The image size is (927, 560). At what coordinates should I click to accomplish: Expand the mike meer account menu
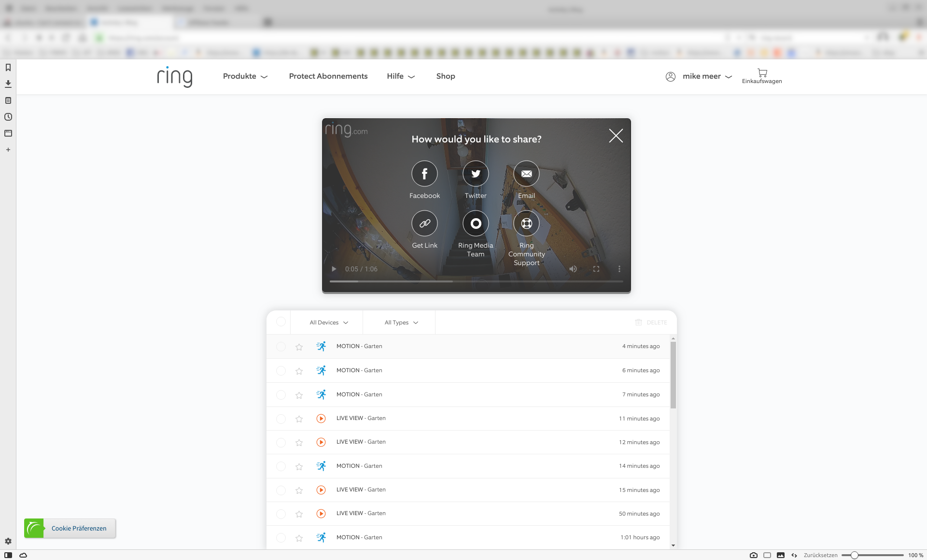click(x=707, y=76)
